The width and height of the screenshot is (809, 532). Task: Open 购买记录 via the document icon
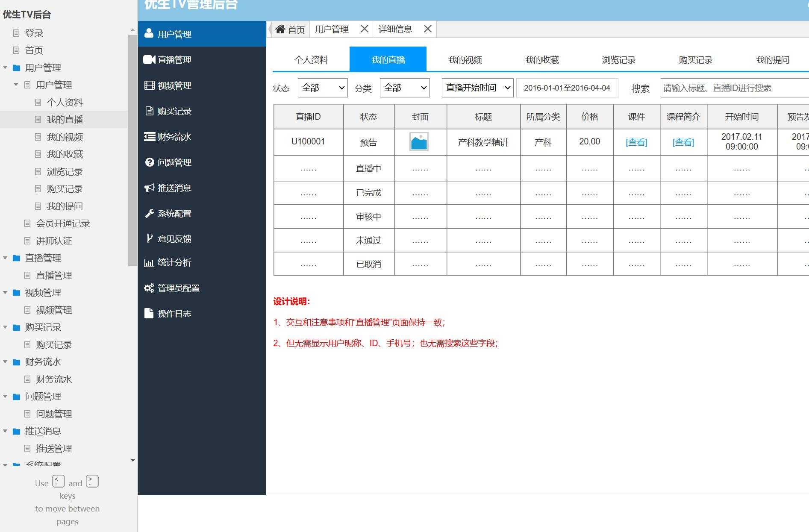[x=149, y=111]
